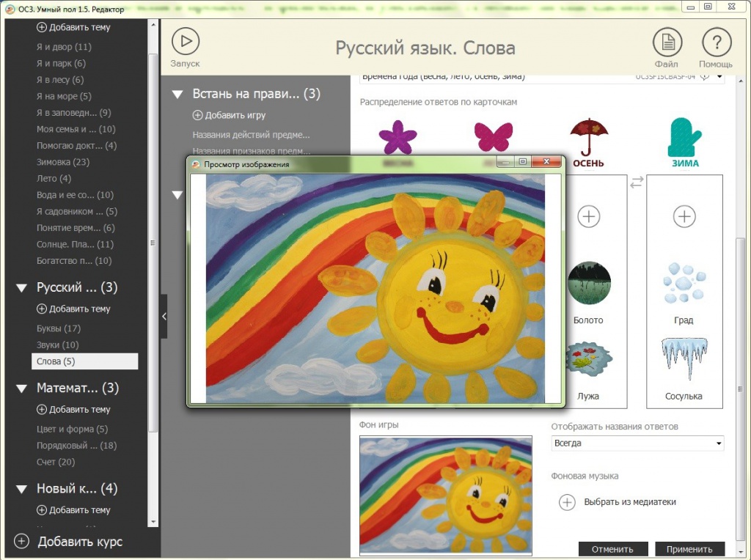The width and height of the screenshot is (751, 560).
Task: Open the Помощь question mark icon
Action: coord(717,43)
